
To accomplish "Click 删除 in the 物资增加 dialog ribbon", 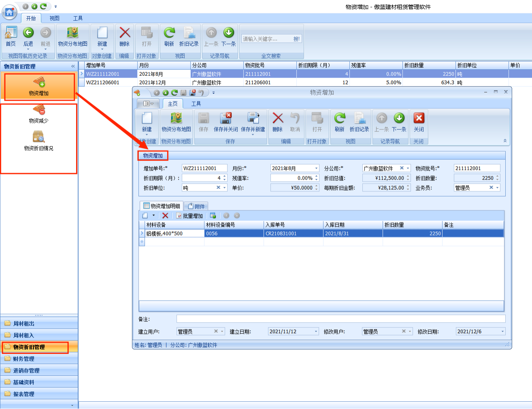I will [278, 122].
